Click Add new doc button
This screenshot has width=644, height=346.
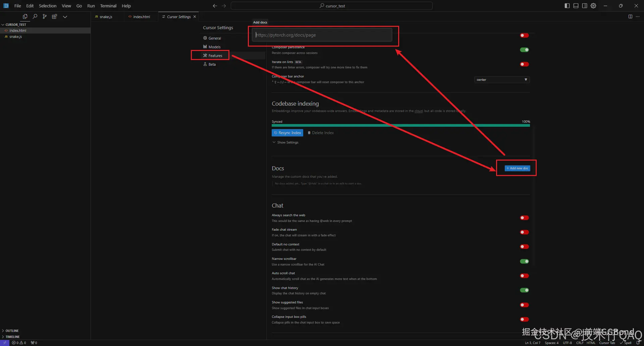[x=517, y=168]
